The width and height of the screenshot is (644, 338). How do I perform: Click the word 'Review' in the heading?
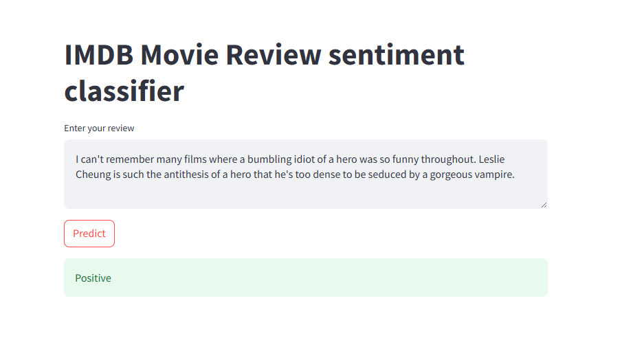[x=273, y=55]
